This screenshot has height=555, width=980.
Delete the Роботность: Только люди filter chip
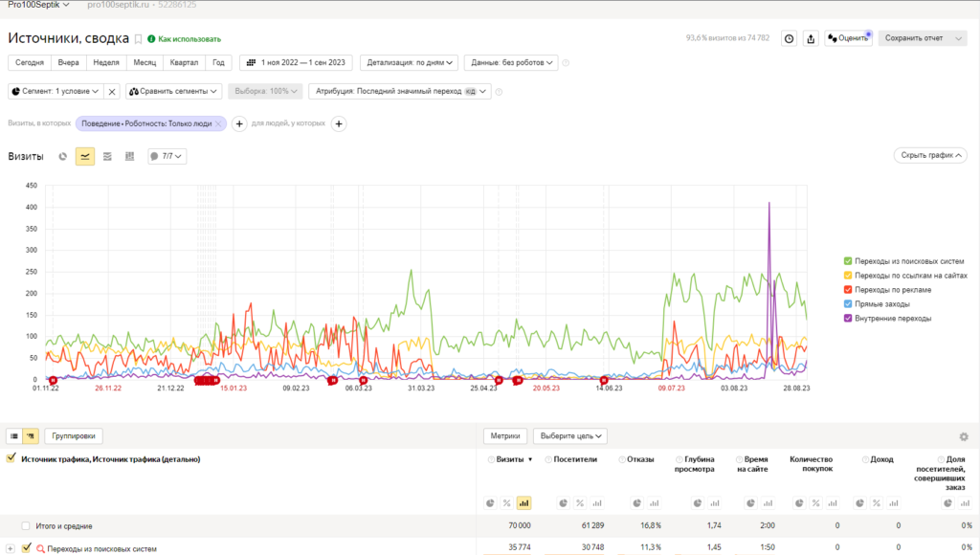(x=218, y=123)
